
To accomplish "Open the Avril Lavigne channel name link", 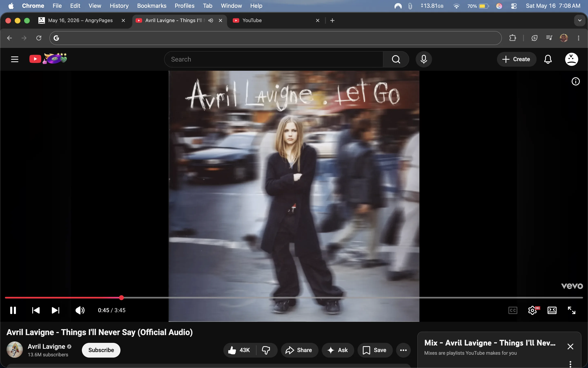I will click(x=46, y=346).
